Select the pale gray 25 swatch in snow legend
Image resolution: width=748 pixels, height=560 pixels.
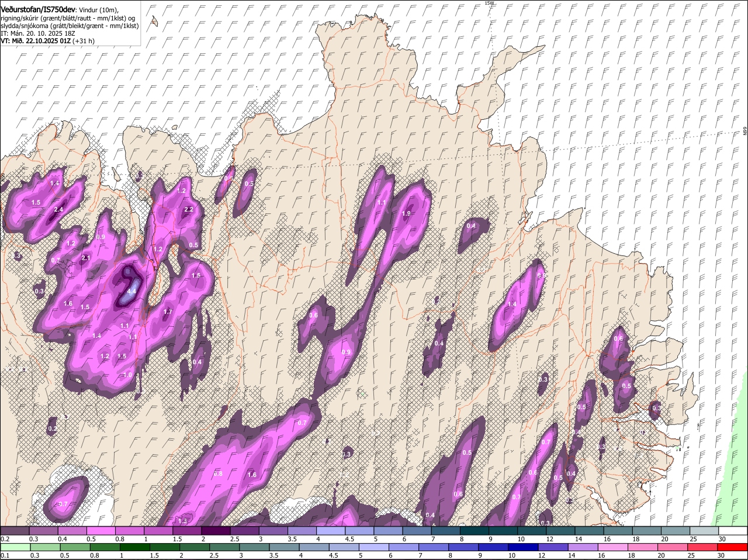coord(704,531)
